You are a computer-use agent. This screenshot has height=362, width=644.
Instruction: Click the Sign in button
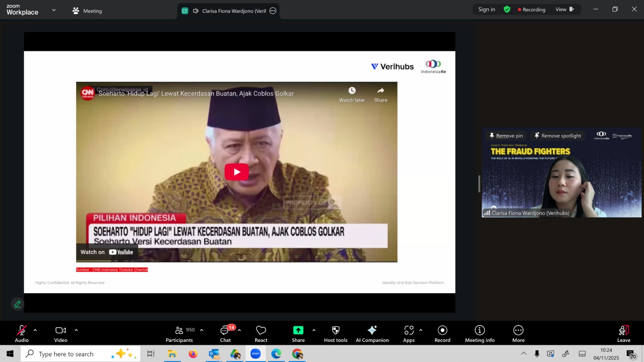[x=487, y=9]
